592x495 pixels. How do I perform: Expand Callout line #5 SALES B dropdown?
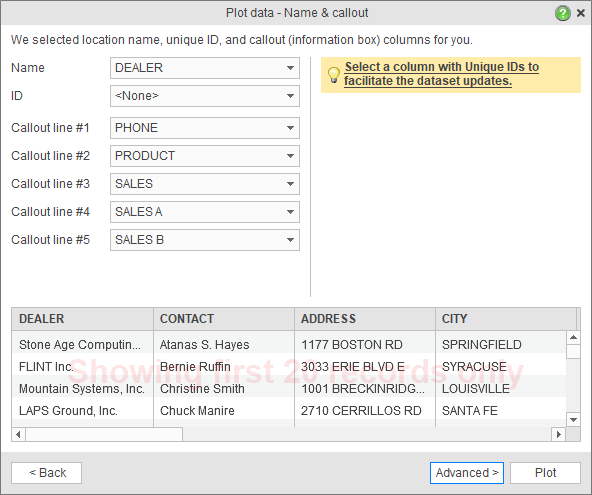[x=205, y=240]
